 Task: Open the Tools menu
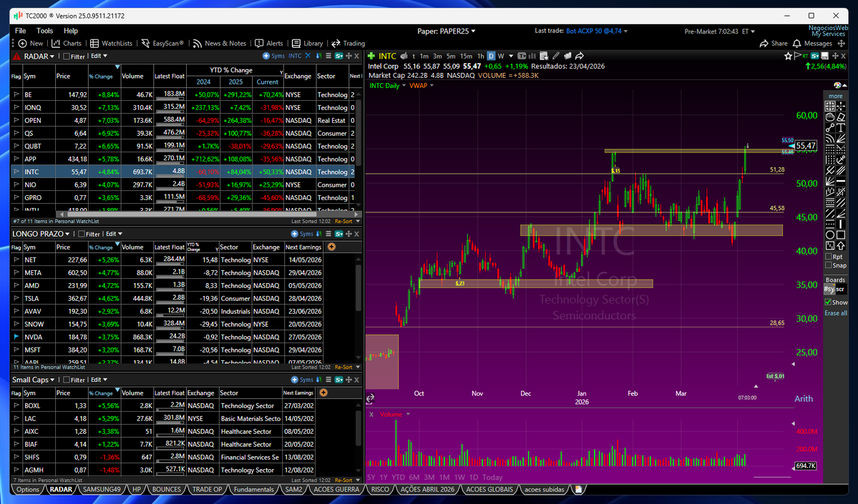(44, 31)
